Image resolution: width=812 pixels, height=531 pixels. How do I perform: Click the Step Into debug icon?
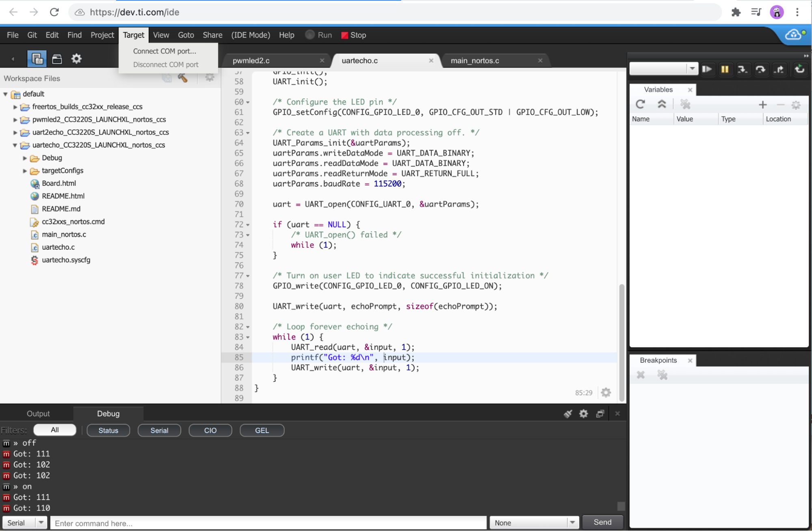[x=743, y=69]
